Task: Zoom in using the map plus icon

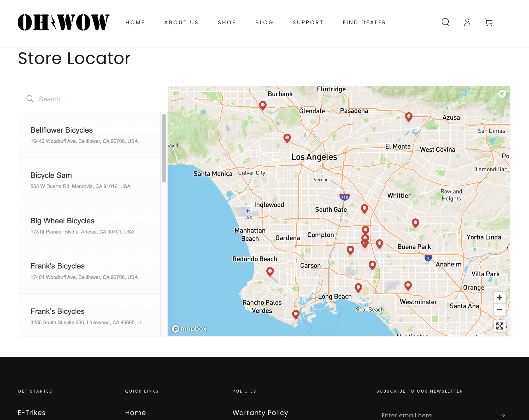Action: [x=499, y=297]
